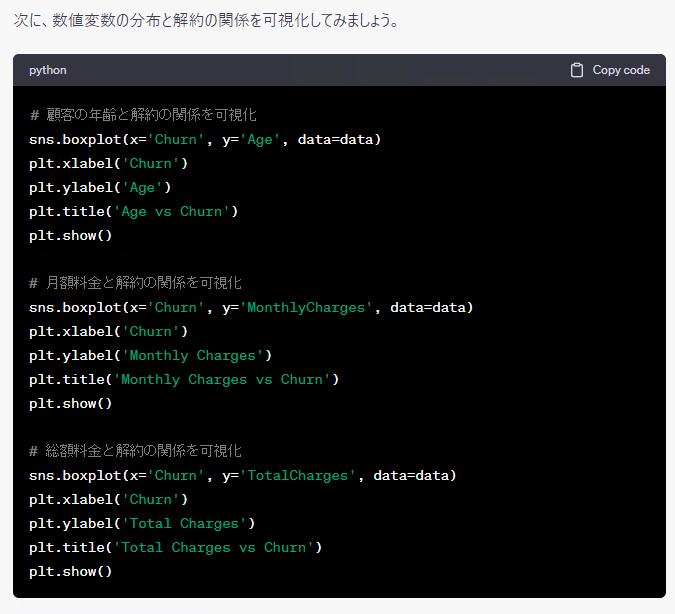
Task: Click the clipboard icon in code header
Action: tap(577, 70)
